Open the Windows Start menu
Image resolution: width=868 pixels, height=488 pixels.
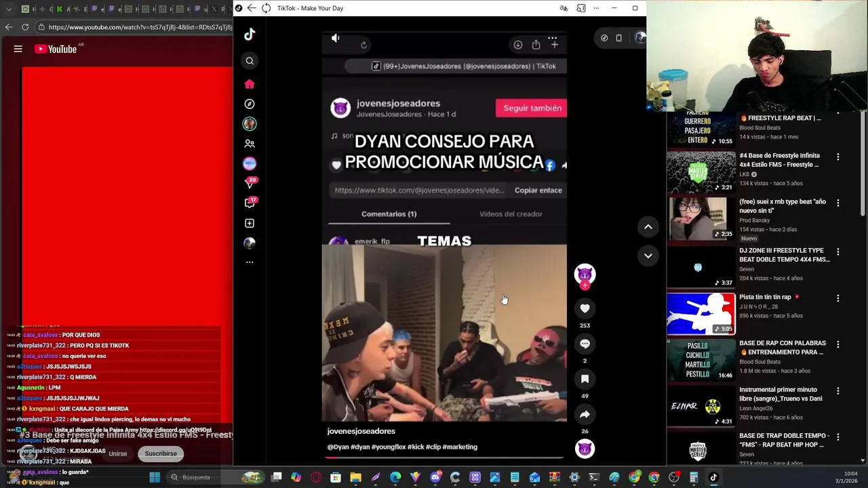pos(155,477)
